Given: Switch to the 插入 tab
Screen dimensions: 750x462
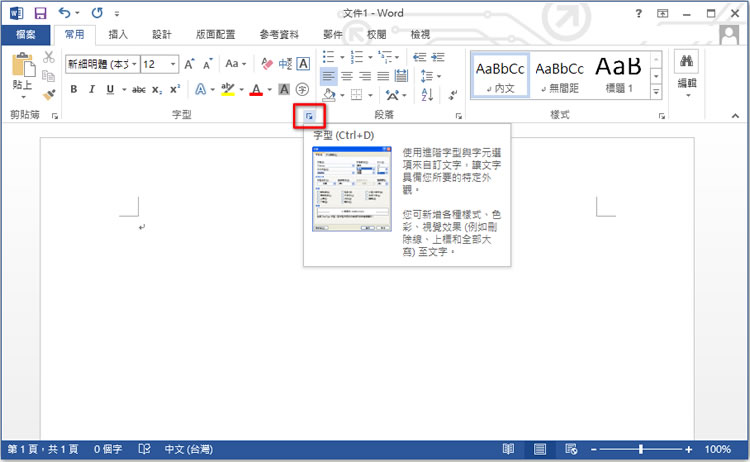Looking at the screenshot, I should pos(118,34).
